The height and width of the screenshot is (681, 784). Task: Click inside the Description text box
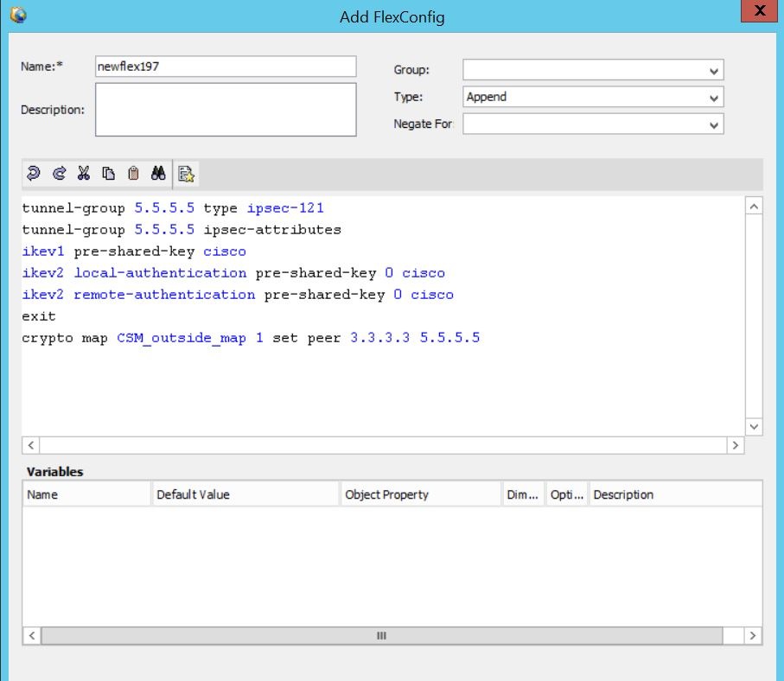pos(225,109)
